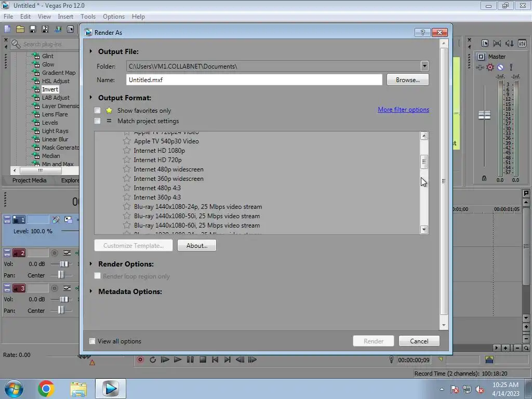Open Chrome from the taskbar
532x399 pixels.
[46, 389]
